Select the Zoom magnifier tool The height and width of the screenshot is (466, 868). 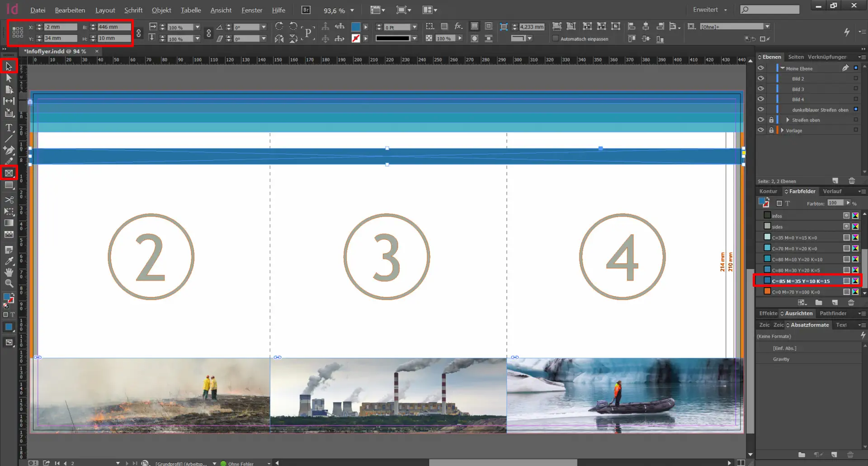[9, 284]
